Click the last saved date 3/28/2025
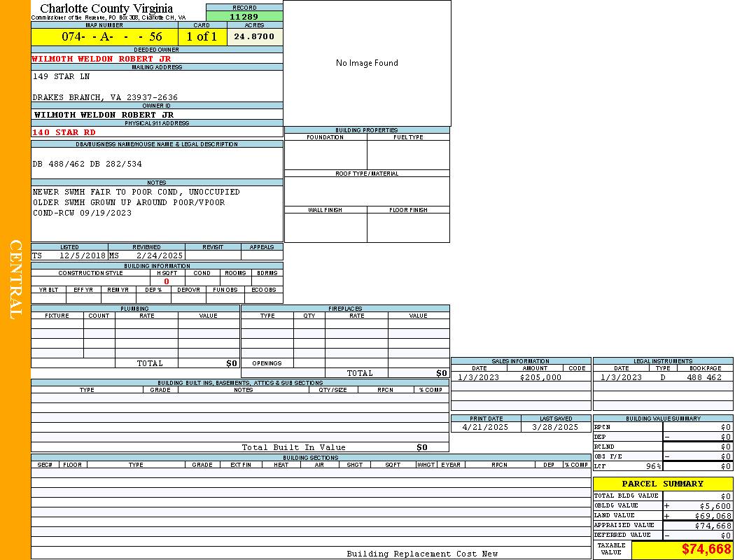This screenshot has width=735, height=560. coord(555,427)
